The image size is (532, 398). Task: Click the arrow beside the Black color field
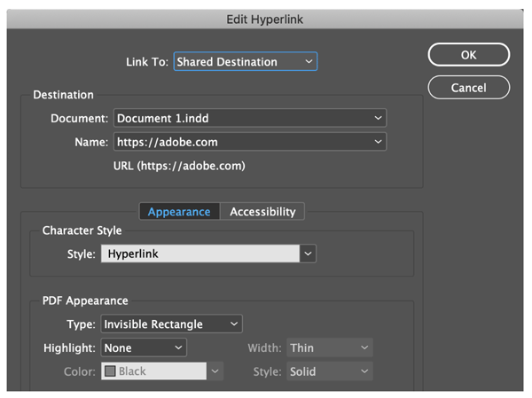[215, 371]
